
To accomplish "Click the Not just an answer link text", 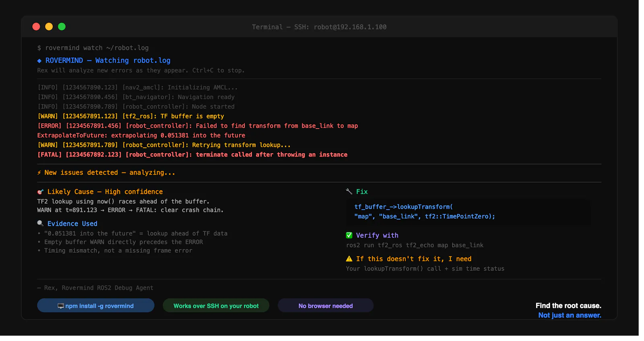I will coord(570,315).
